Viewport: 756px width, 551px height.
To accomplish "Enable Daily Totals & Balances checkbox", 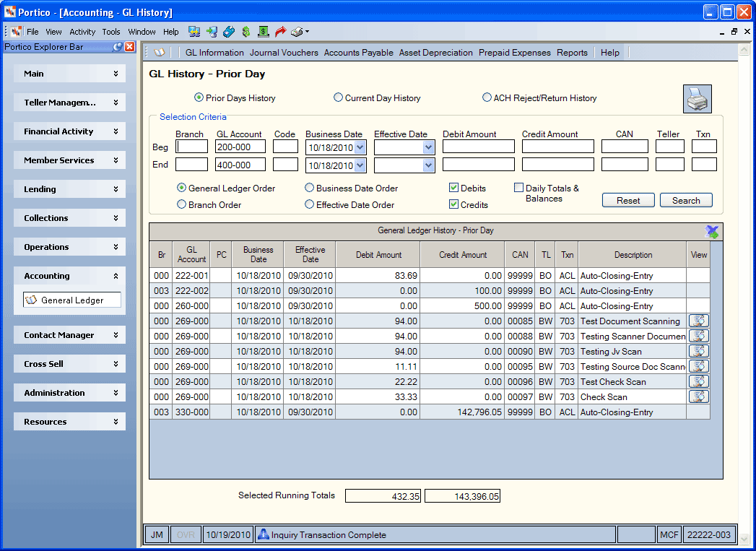I will coord(518,188).
